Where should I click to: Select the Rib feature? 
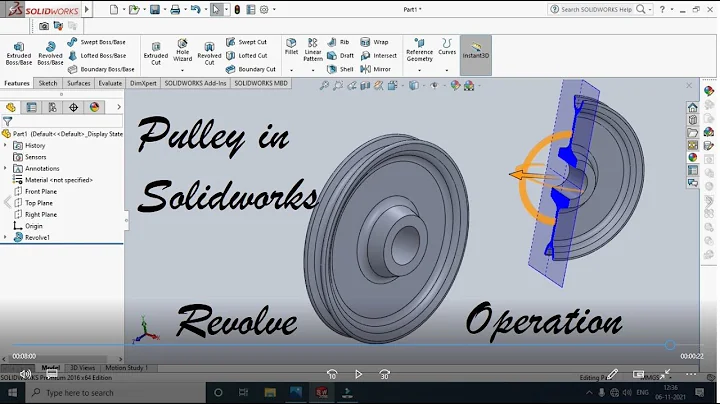click(338, 42)
